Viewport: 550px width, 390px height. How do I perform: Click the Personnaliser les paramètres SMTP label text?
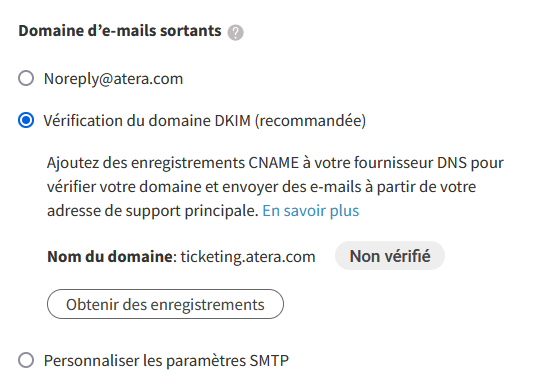tap(166, 361)
